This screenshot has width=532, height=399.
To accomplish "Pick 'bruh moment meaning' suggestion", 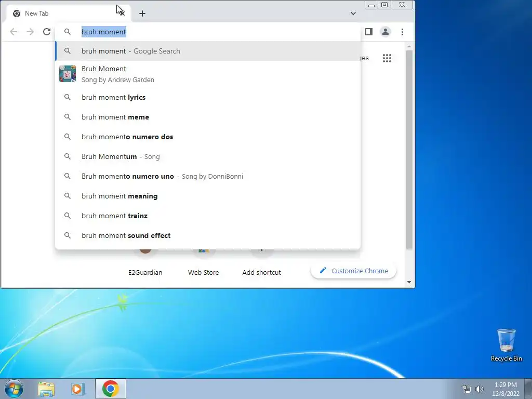I will point(208,196).
